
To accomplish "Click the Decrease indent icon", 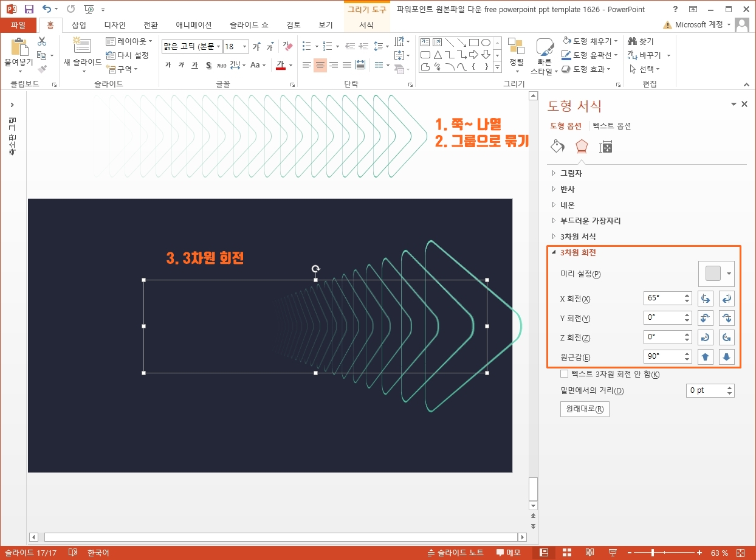I will point(349,46).
